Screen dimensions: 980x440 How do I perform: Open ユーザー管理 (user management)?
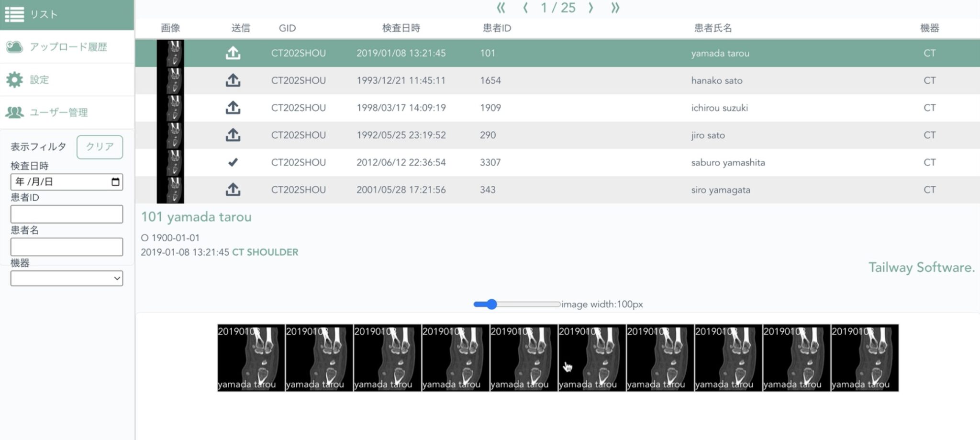tap(57, 113)
